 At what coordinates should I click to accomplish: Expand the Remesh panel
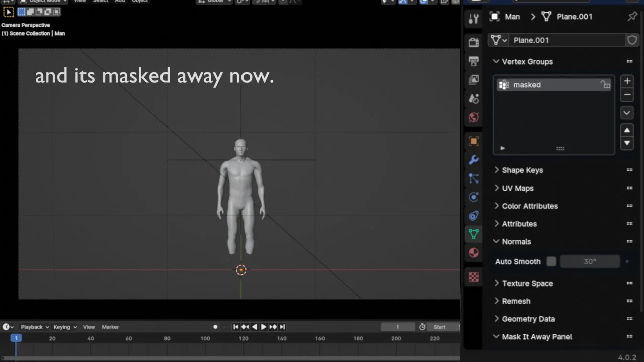click(x=516, y=301)
